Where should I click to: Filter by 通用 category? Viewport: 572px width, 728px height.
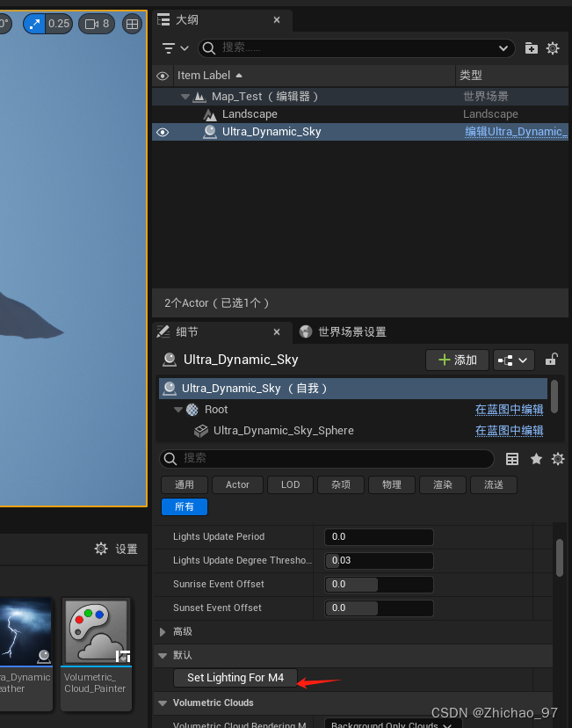[185, 484]
